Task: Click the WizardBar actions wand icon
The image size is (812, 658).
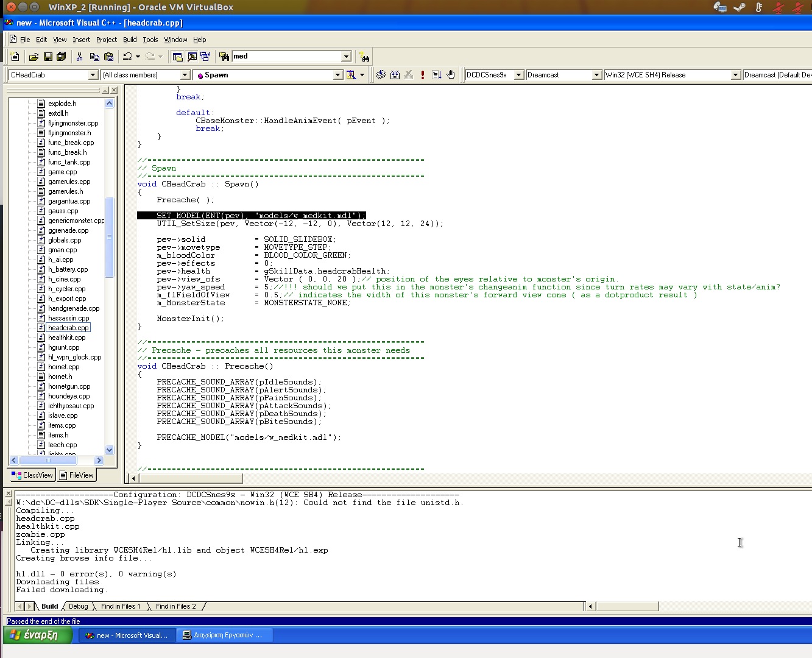Action: [351, 75]
